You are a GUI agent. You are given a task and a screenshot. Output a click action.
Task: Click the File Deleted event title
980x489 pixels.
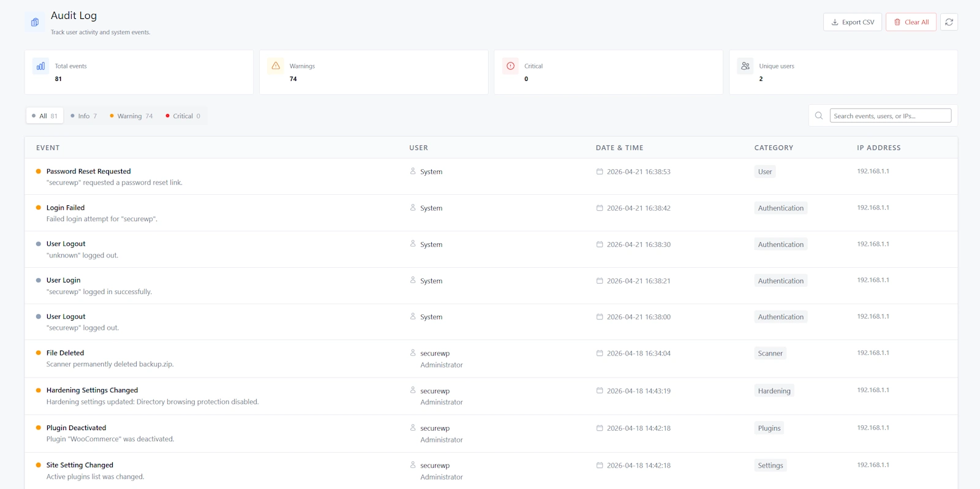(66, 353)
